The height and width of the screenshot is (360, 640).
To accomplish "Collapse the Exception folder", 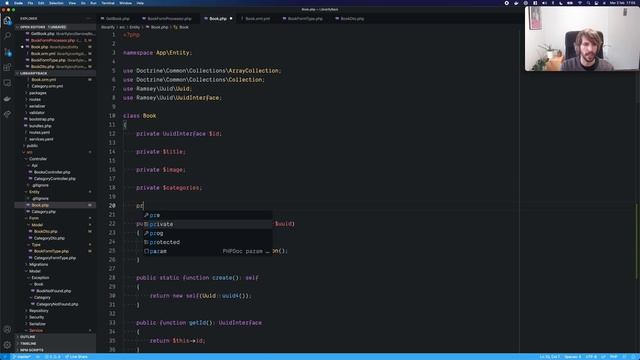I will pyautogui.click(x=40, y=277).
